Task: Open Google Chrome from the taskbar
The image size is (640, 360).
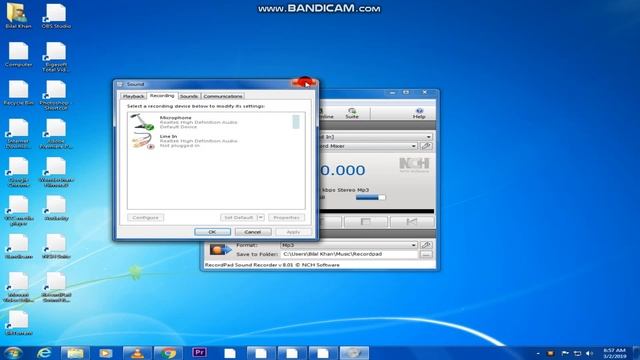Action: (168, 353)
